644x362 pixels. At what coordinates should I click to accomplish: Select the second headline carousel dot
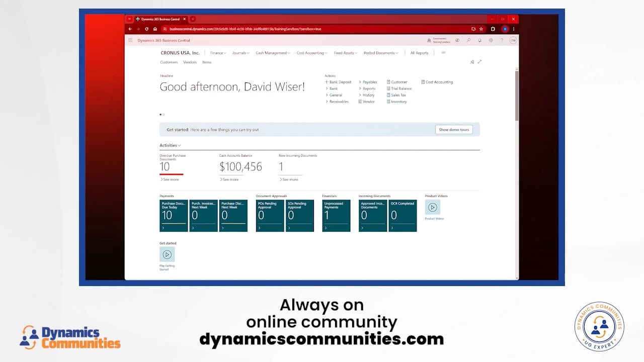[x=164, y=114]
